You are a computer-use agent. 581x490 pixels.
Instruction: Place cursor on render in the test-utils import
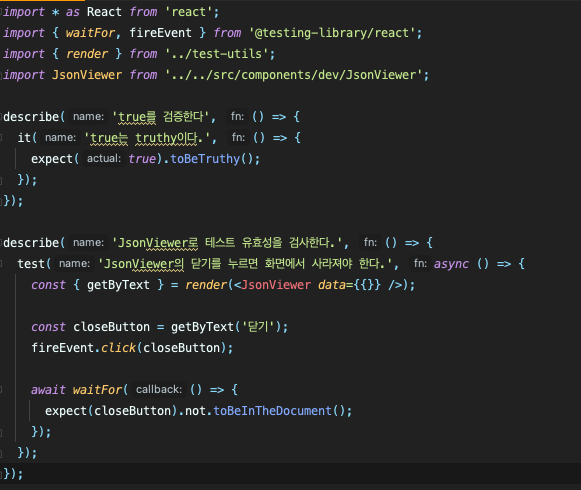(x=87, y=54)
